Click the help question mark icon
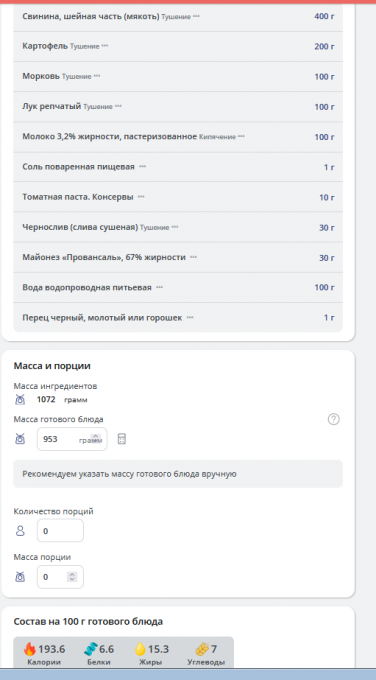This screenshot has height=680, width=376. pyautogui.click(x=333, y=419)
